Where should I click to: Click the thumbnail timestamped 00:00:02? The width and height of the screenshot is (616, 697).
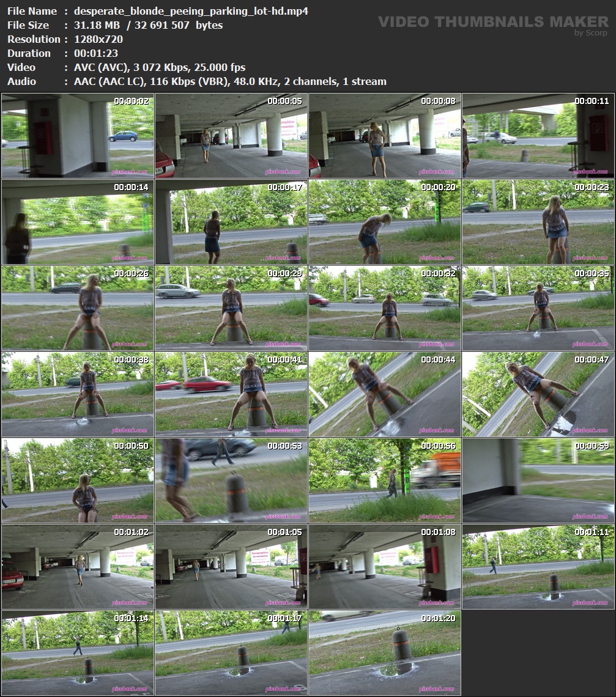(x=78, y=136)
